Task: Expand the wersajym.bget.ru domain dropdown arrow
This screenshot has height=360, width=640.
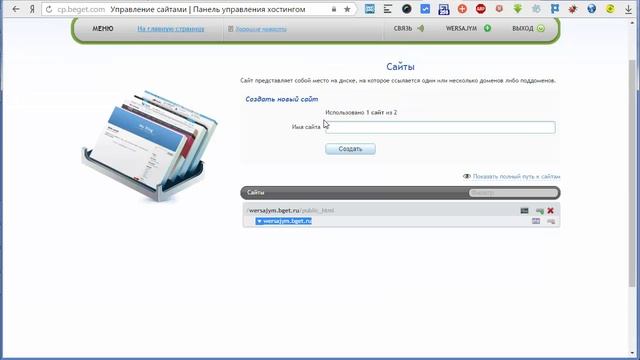Action: (259, 221)
